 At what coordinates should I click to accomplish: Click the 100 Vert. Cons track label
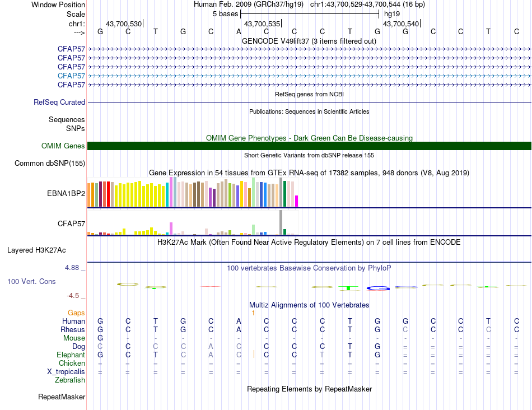(x=31, y=281)
